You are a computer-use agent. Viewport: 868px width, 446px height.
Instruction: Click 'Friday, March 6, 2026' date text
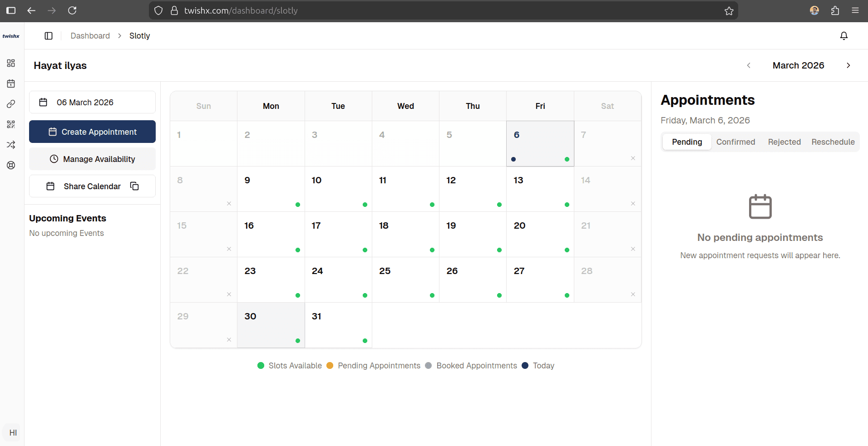pos(705,120)
